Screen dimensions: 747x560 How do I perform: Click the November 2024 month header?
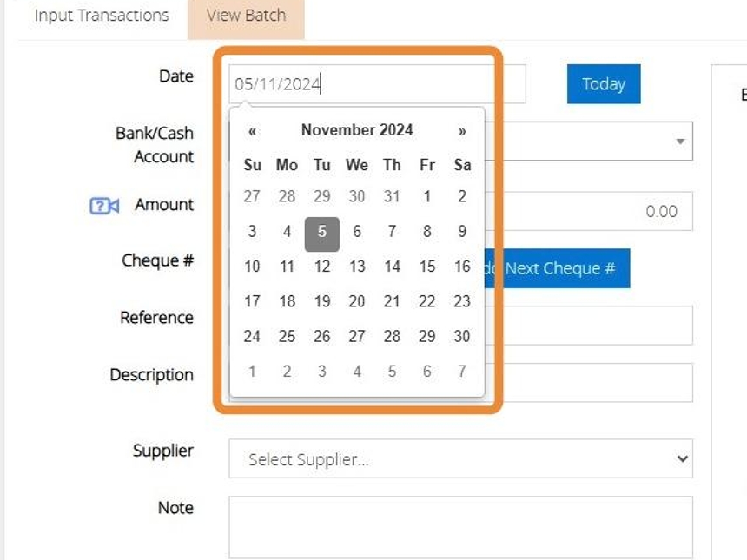tap(357, 130)
